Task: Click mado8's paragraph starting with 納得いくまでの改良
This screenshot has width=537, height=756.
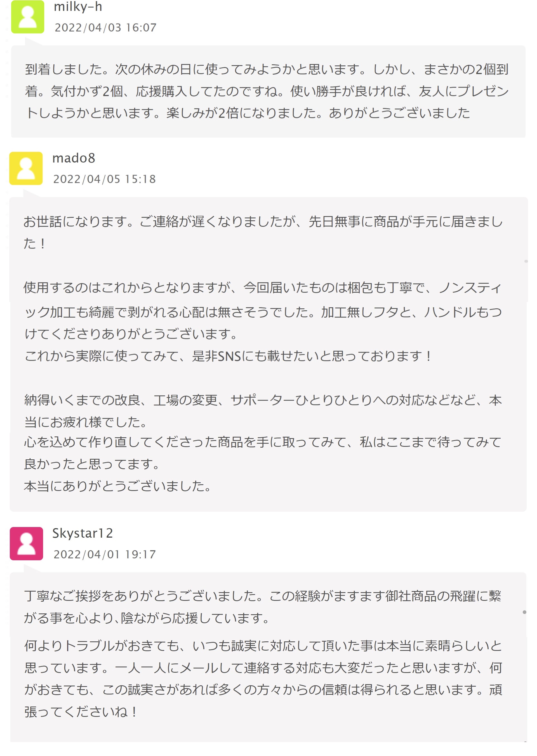Action: (263, 411)
